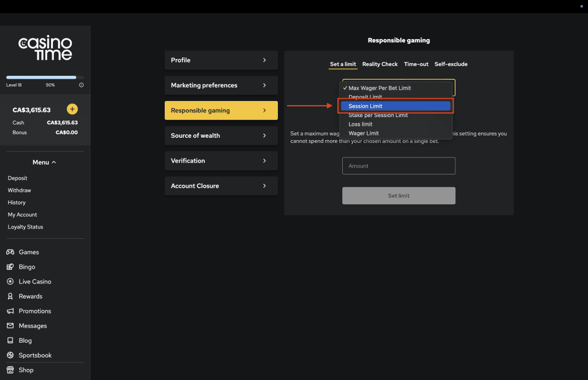Go to Blog in the sidebar
Screen dimensions: 588x380
tap(25, 340)
